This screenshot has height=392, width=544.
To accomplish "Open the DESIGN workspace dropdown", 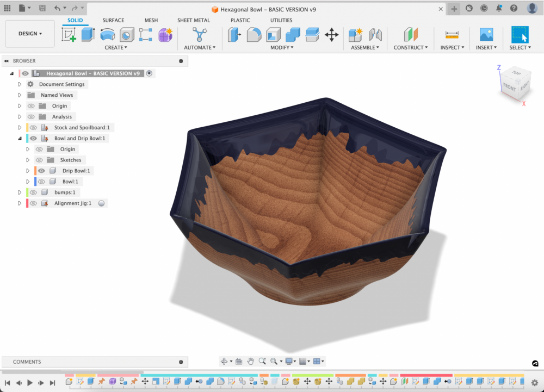I will point(30,34).
